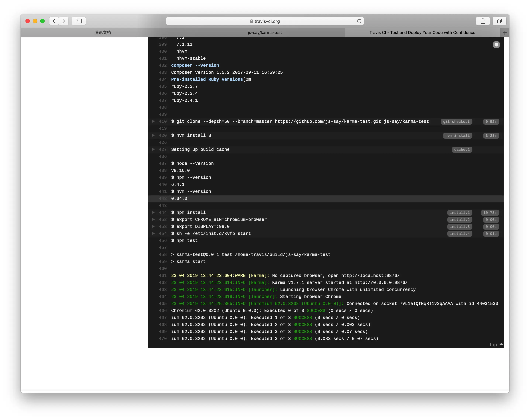Click the '6.4.1' npm version output

(x=178, y=184)
